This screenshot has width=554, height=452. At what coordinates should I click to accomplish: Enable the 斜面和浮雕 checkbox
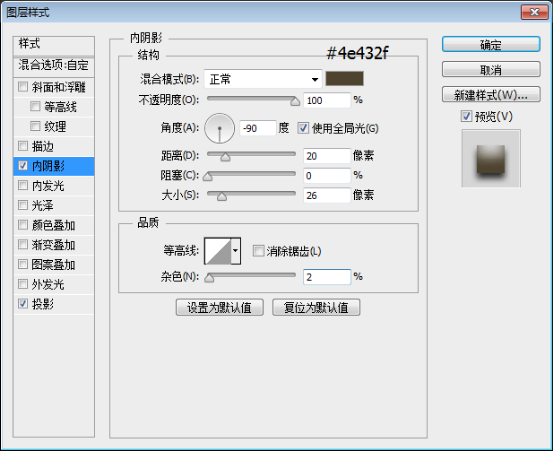23,87
